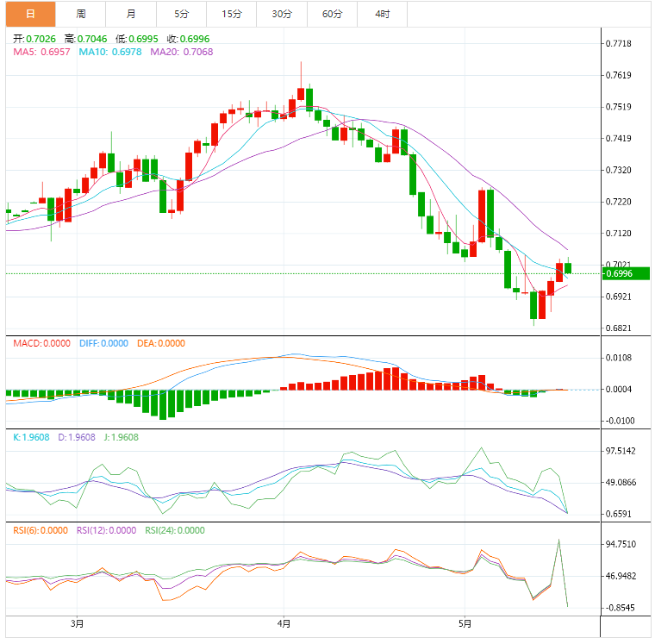
Task: Switch to the monthly 月 tab
Action: click(x=131, y=14)
